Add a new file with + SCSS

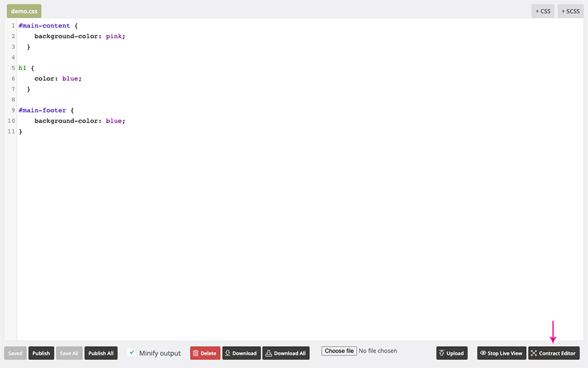[x=570, y=11]
